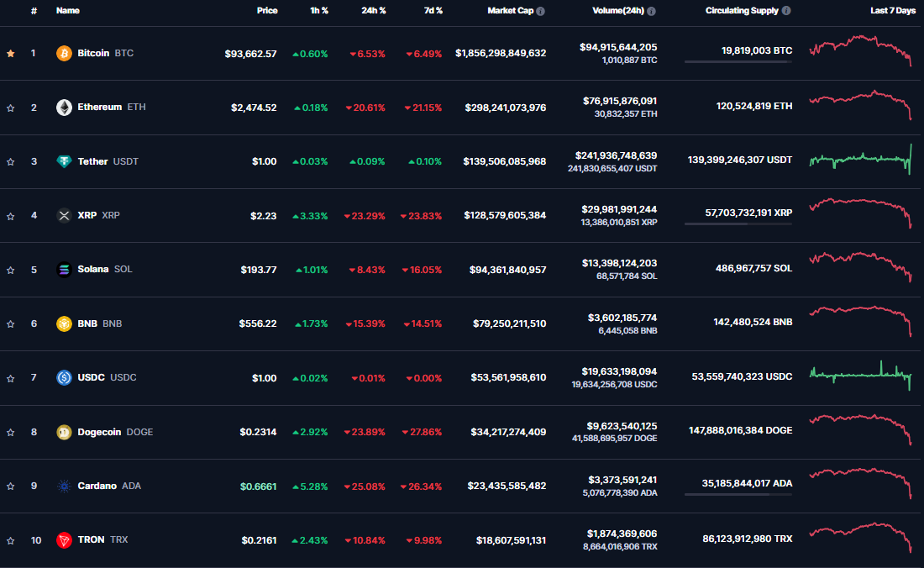This screenshot has width=924, height=568.
Task: Click the BNB coin icon
Action: tap(64, 323)
